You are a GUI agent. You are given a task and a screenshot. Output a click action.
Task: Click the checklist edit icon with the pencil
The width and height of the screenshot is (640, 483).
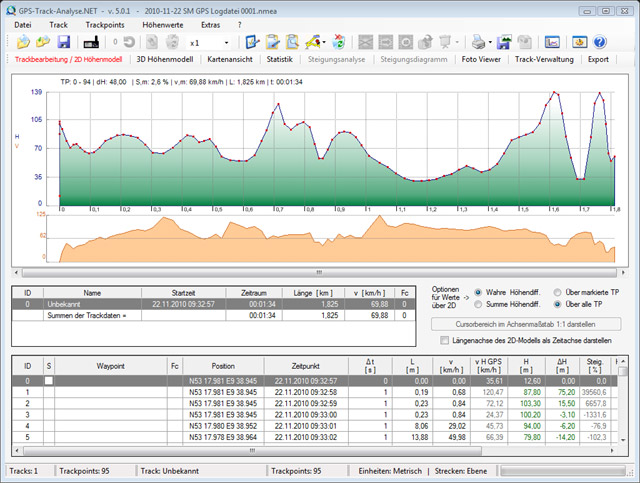252,42
